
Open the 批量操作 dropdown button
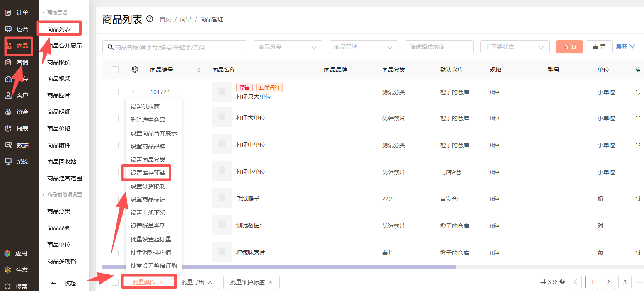pyautogui.click(x=148, y=282)
